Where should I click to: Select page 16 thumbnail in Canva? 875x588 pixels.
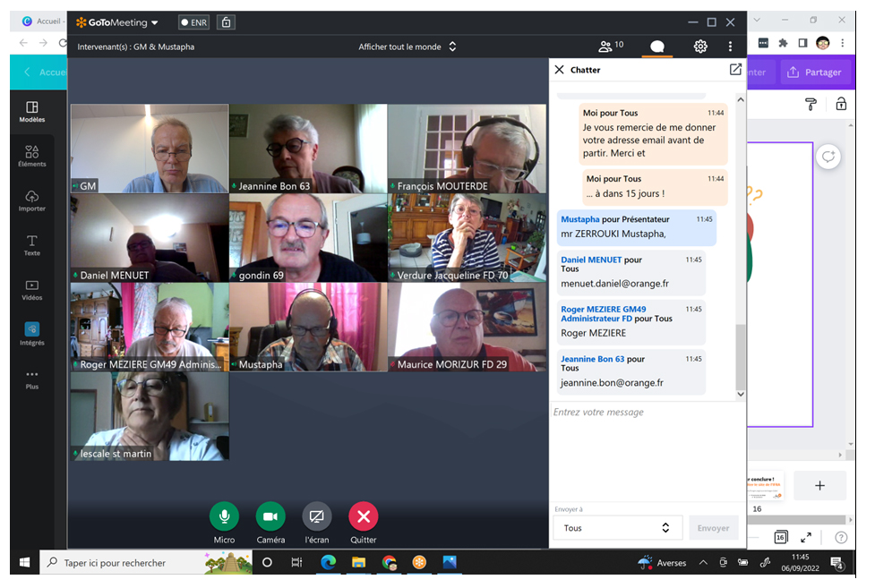(x=765, y=487)
